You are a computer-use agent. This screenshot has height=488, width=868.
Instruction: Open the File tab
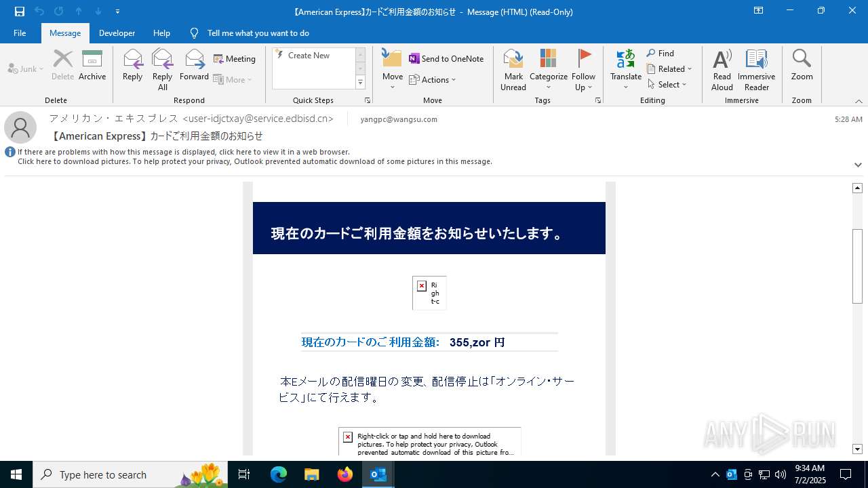point(20,33)
